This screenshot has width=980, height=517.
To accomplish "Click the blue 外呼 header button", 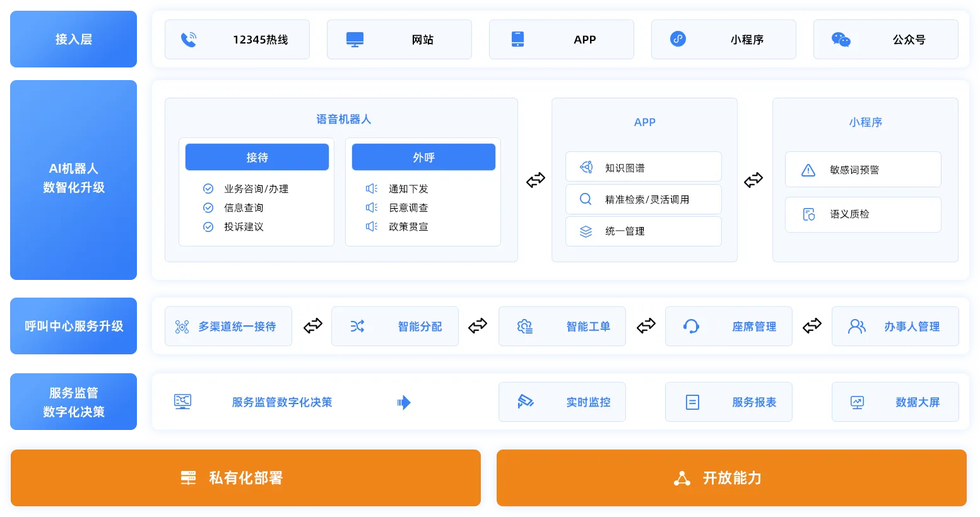I will tap(423, 157).
